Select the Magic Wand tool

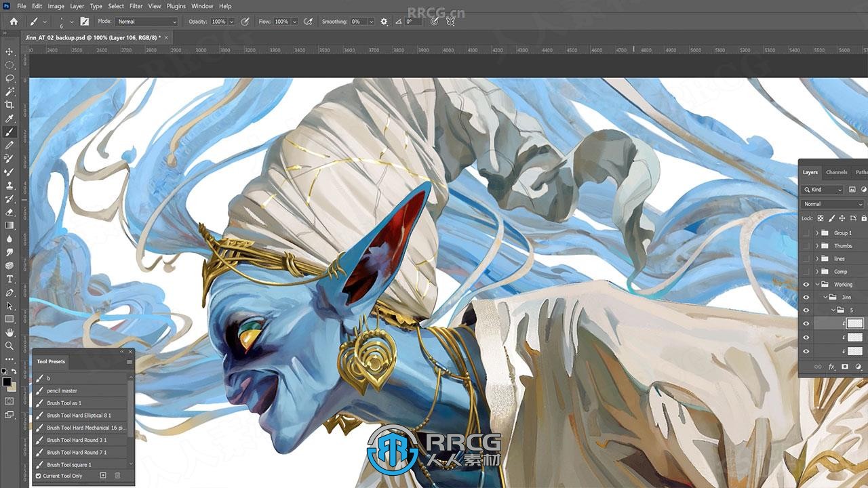click(x=9, y=91)
